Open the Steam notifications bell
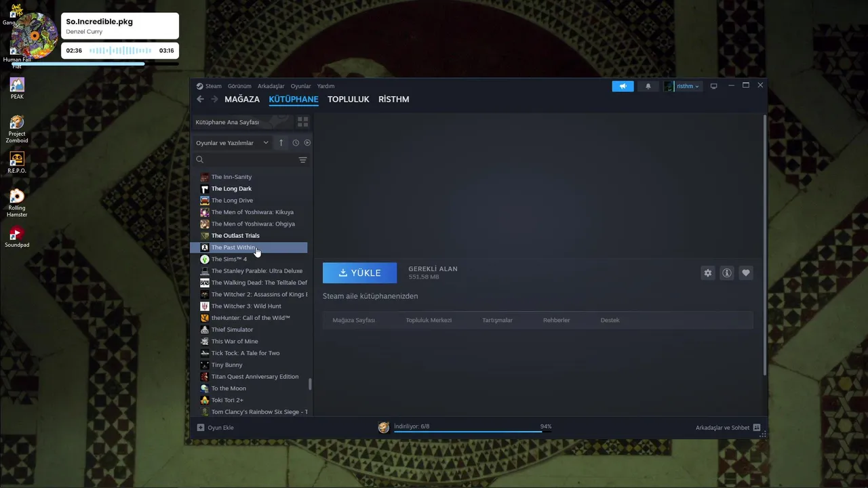 pos(648,86)
